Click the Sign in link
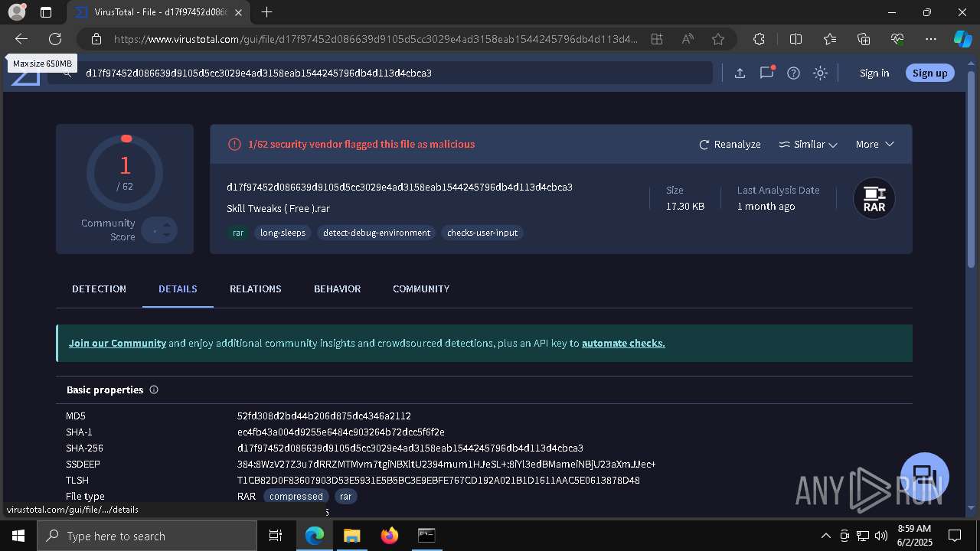The width and height of the screenshot is (980, 551). pos(874,73)
